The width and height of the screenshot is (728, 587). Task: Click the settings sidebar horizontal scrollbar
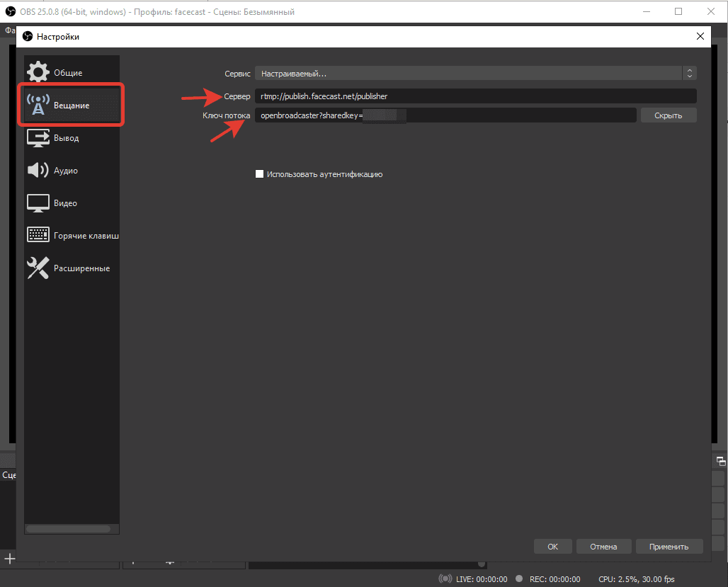(68, 529)
